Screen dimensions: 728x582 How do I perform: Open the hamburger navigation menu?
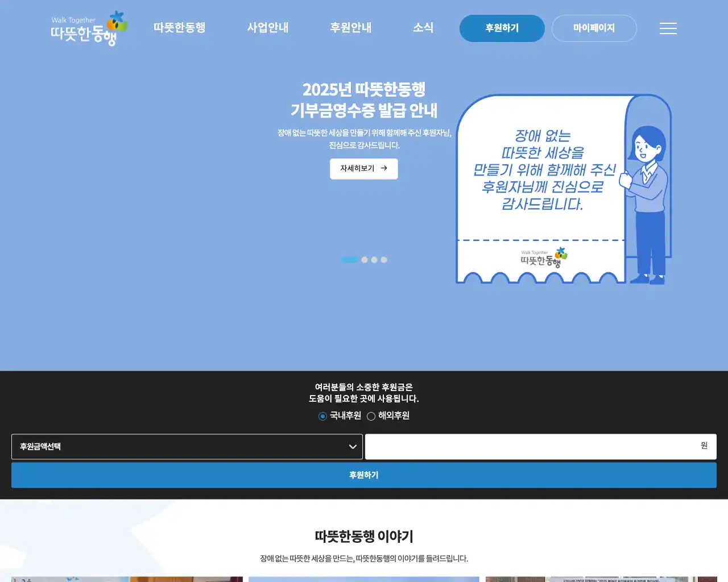coord(668,28)
